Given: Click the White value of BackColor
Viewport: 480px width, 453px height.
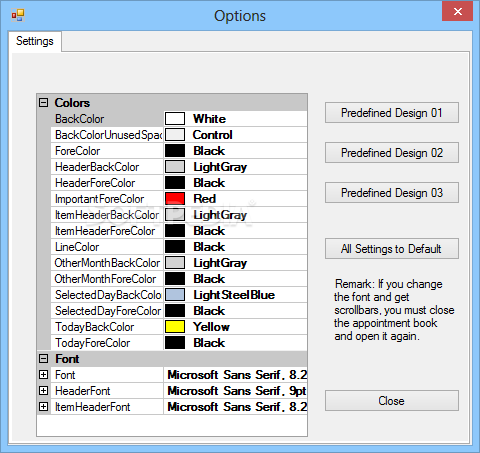Looking at the screenshot, I should point(210,119).
